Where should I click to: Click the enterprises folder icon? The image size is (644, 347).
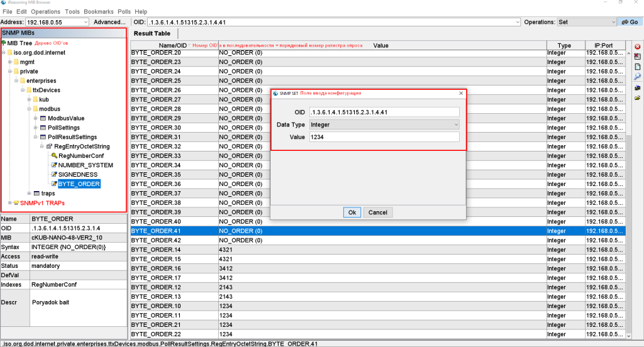23,81
